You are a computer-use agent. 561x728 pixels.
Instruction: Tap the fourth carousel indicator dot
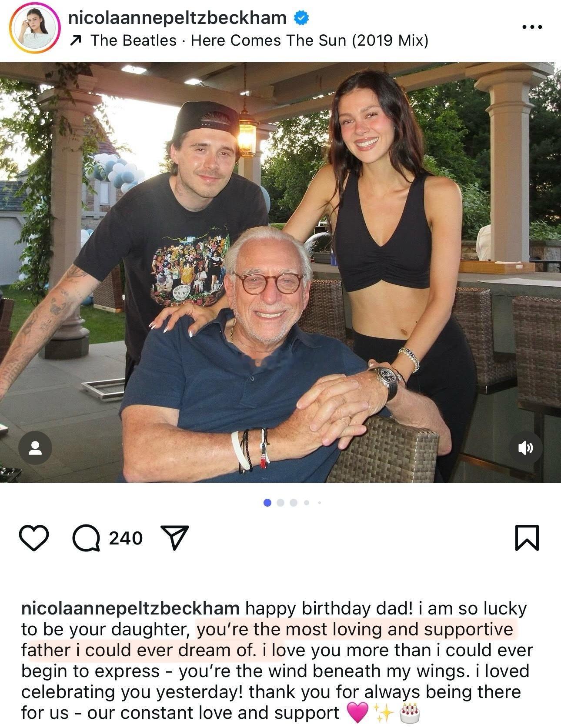(307, 503)
